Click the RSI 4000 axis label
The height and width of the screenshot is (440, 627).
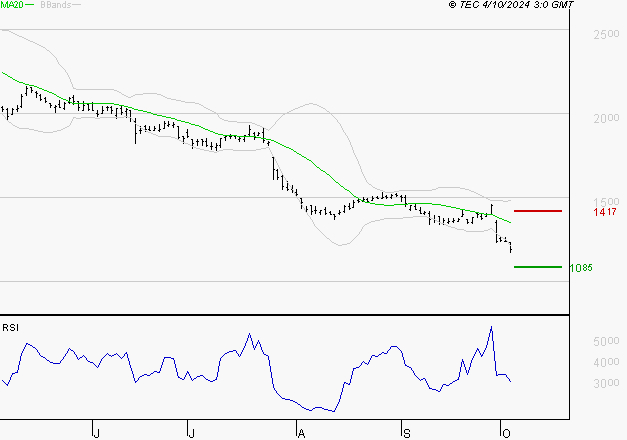click(x=606, y=362)
